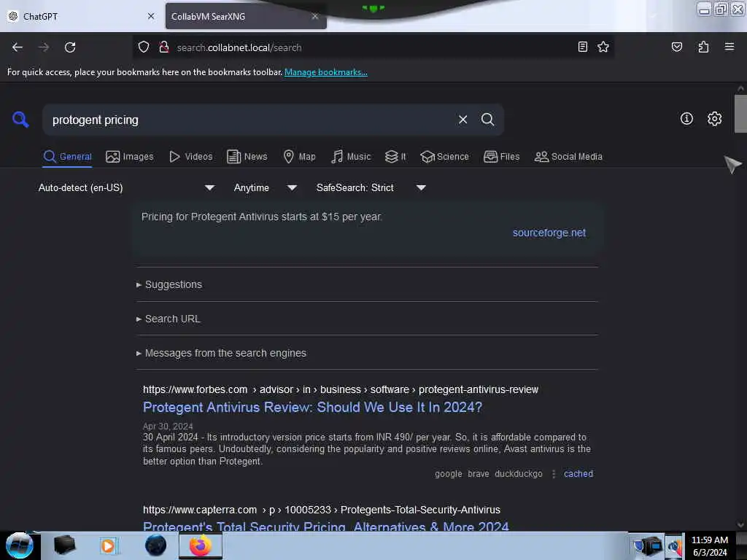The width and height of the screenshot is (747, 560).
Task: Close the ChatGPT tab
Action: pyautogui.click(x=151, y=16)
